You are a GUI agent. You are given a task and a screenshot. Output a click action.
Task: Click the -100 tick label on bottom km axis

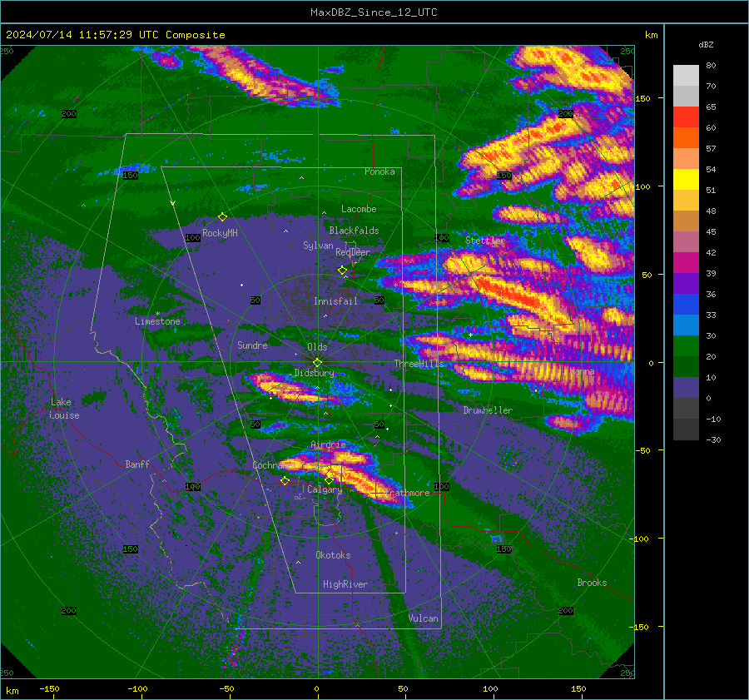137,688
